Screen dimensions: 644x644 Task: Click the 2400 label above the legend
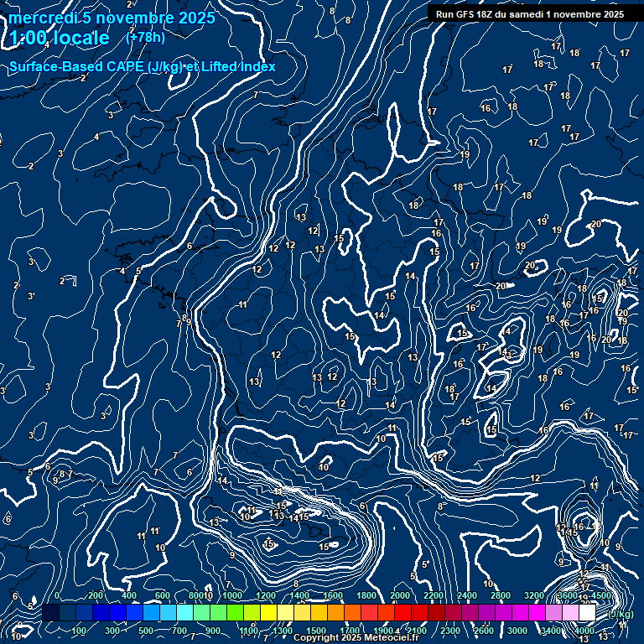point(467,595)
